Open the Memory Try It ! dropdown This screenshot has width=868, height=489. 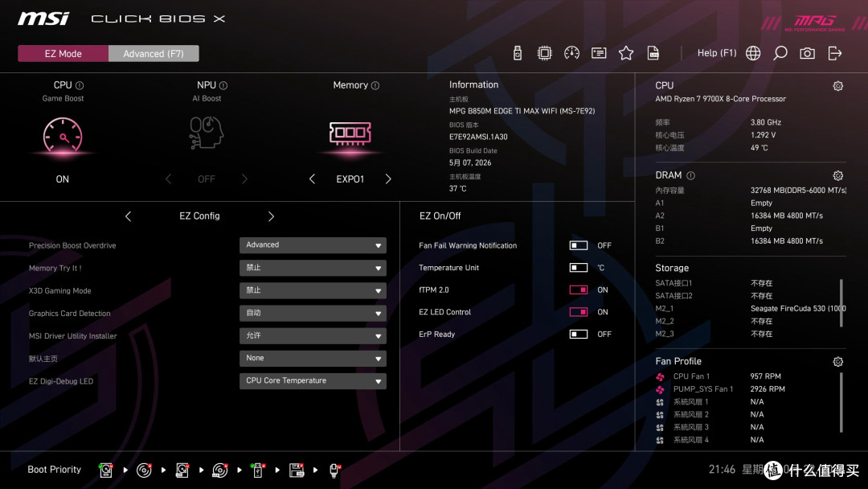(313, 268)
